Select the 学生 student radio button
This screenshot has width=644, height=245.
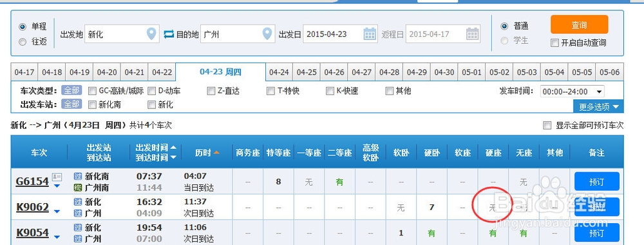(x=504, y=41)
